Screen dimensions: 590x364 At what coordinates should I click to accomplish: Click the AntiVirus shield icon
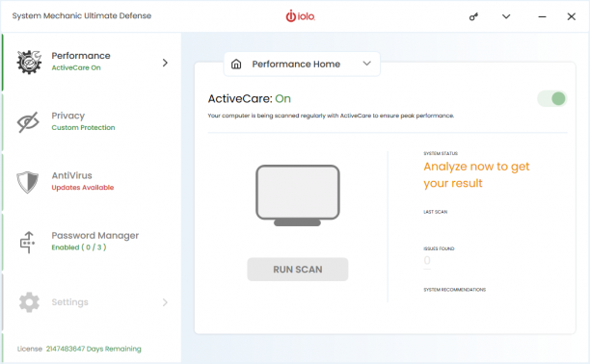27,182
